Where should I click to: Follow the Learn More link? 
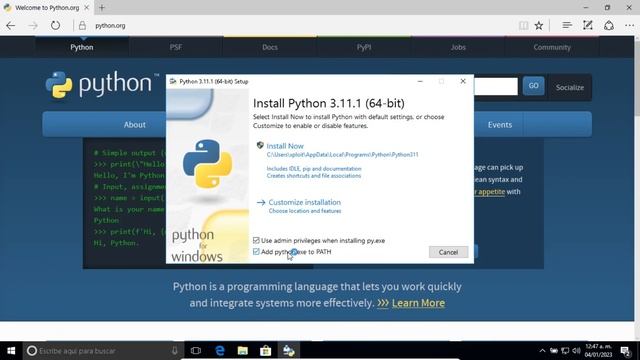418,303
